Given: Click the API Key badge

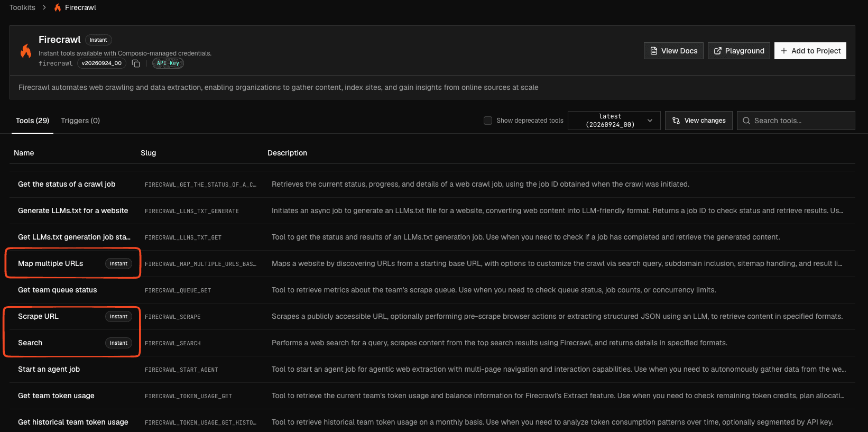Looking at the screenshot, I should (168, 63).
